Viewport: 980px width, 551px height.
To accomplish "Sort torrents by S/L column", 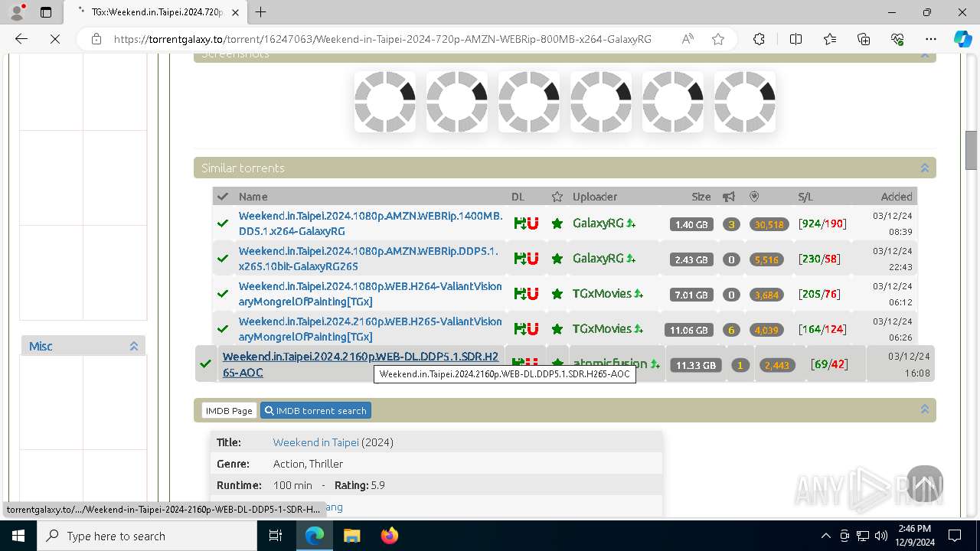I will (805, 197).
